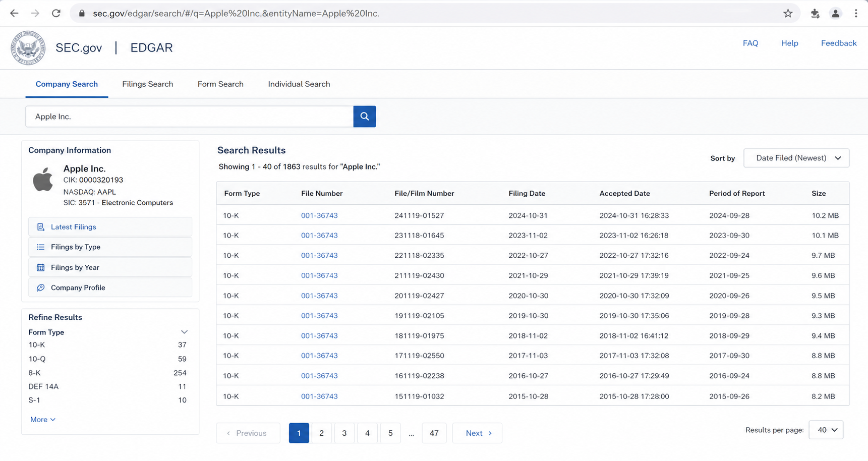The height and width of the screenshot is (461, 868).
Task: Click the Previous page button
Action: click(x=248, y=433)
